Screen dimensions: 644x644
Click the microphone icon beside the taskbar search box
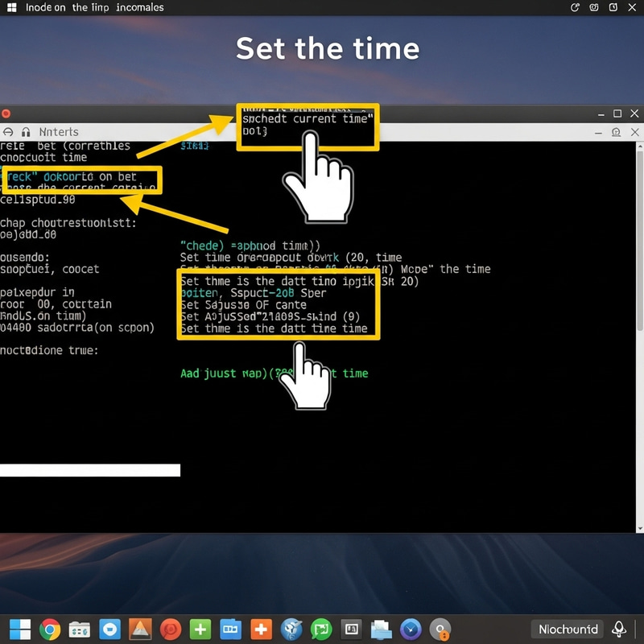619,629
